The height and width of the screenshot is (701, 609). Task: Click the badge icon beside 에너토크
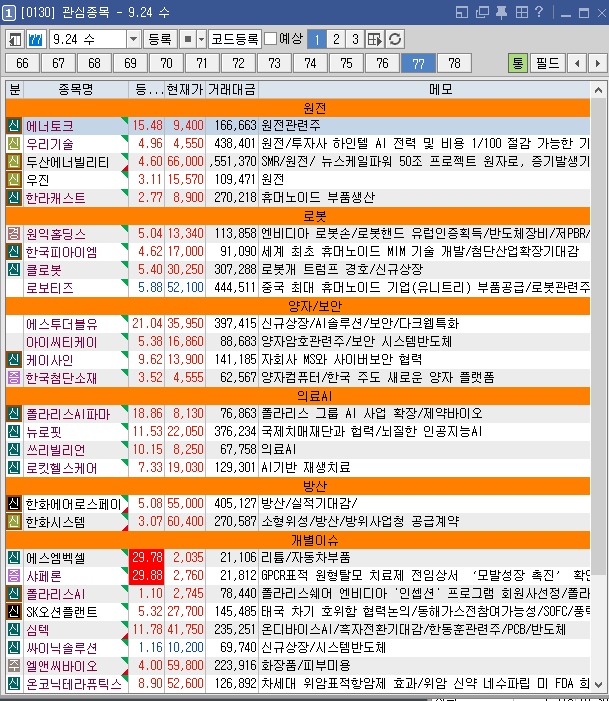14,126
